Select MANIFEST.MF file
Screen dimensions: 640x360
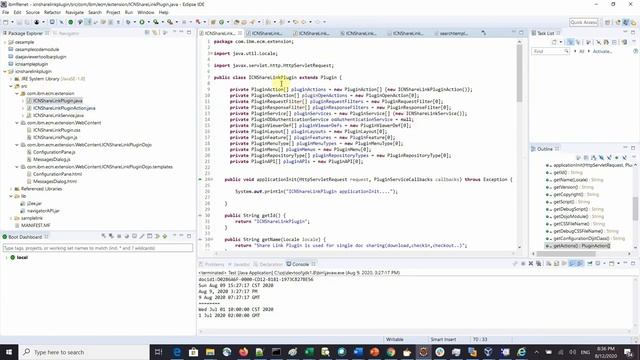point(36,225)
